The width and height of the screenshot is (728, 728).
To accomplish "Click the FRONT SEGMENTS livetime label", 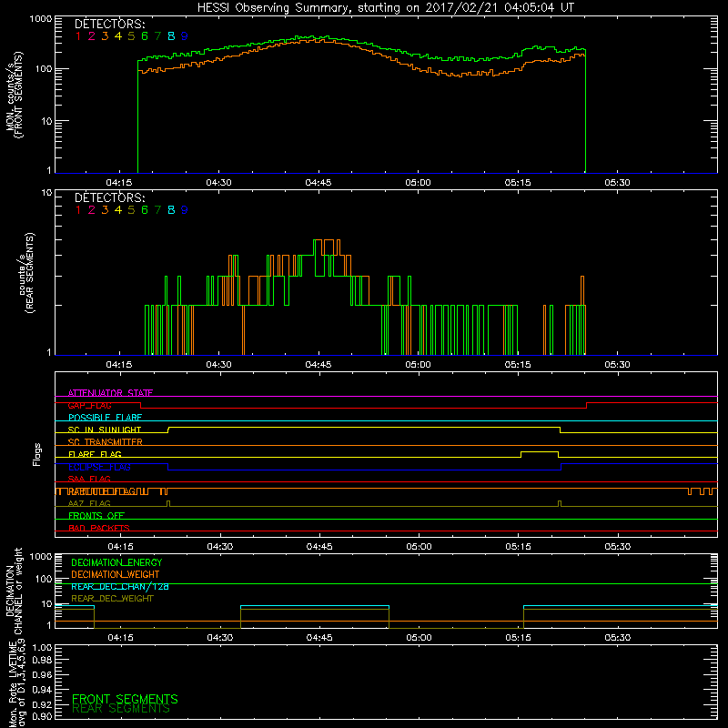I will tap(125, 699).
